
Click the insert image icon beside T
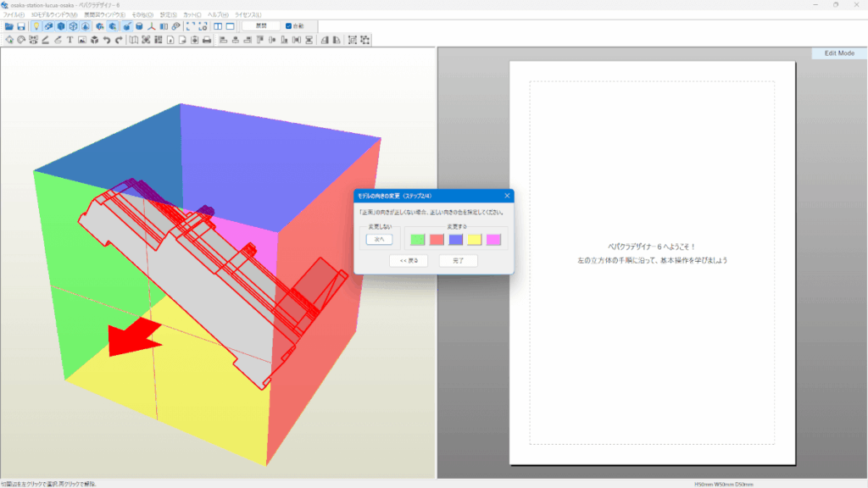(x=82, y=40)
